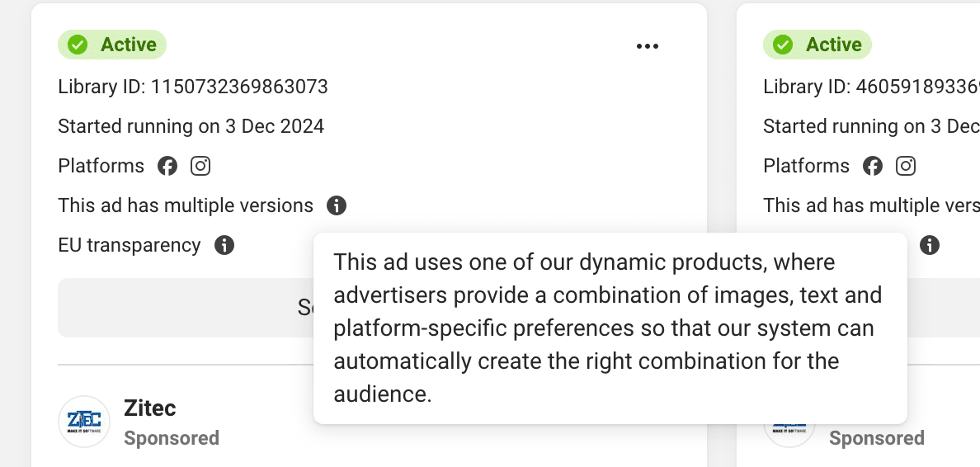Click the Instagram platform icon in first ad
The height and width of the screenshot is (467, 980).
pyautogui.click(x=200, y=166)
